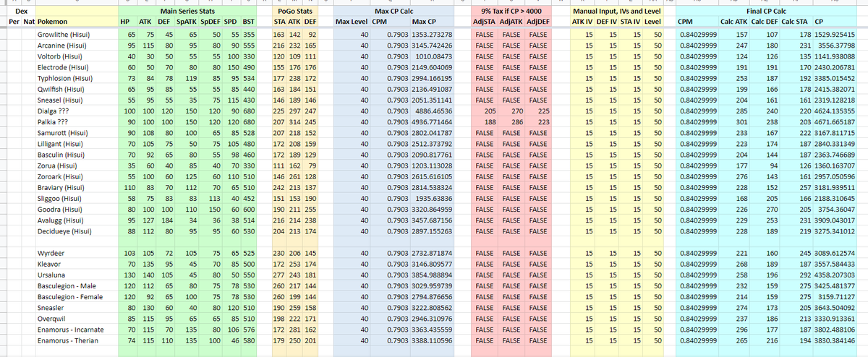Click the "AdjATK" column header
868x357 pixels.
[511, 22]
